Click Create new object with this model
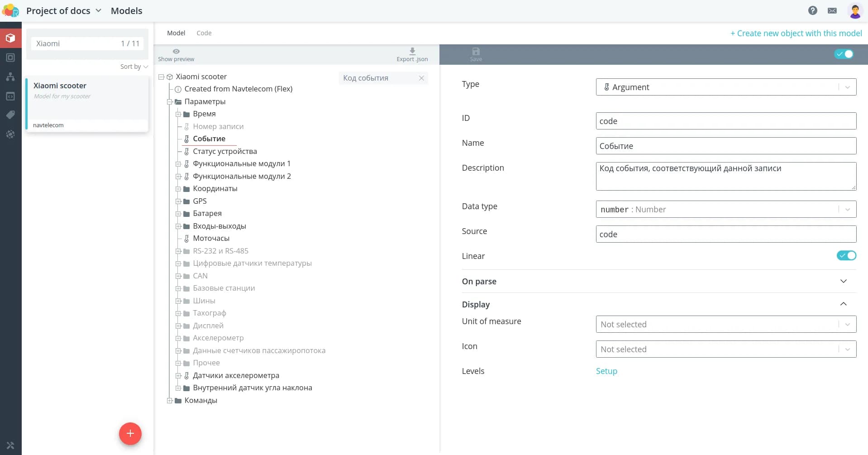This screenshot has width=868, height=455. 796,33
